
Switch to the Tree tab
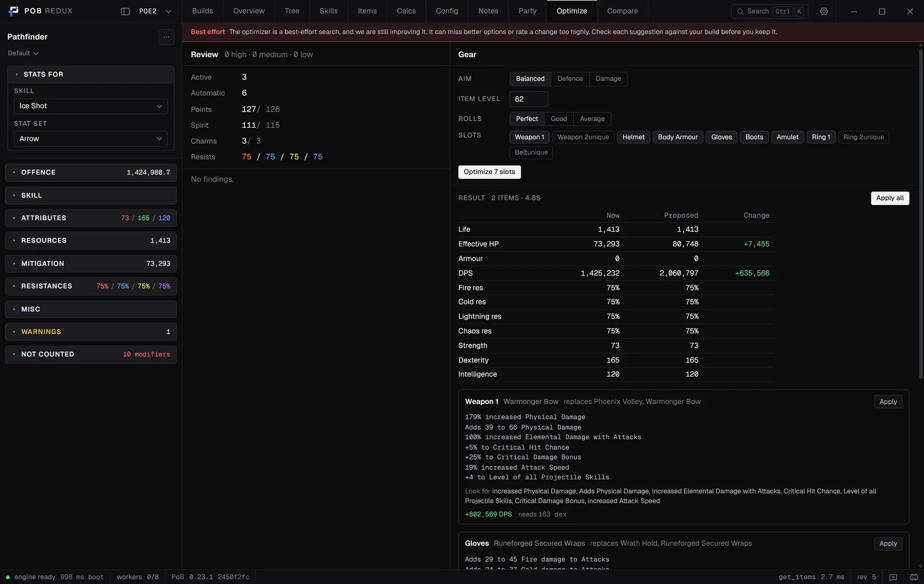click(292, 11)
